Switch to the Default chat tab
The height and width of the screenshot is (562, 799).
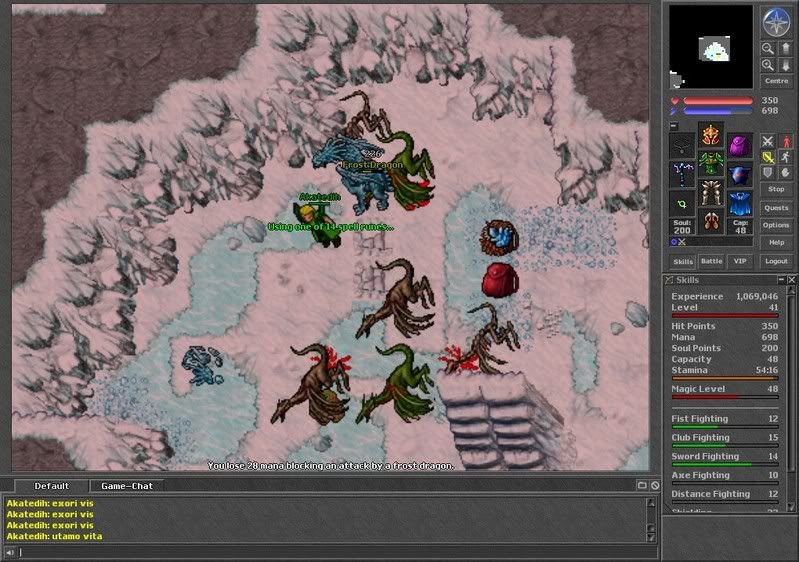pyautogui.click(x=51, y=486)
